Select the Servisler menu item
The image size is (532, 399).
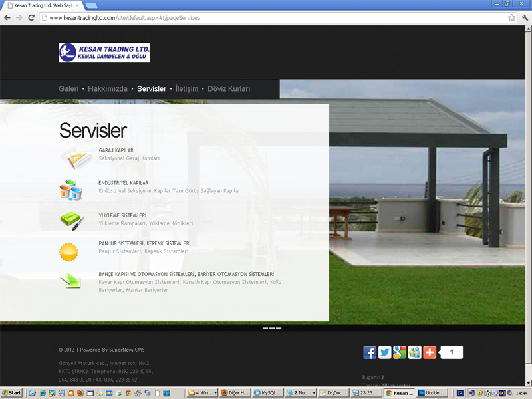pos(152,89)
